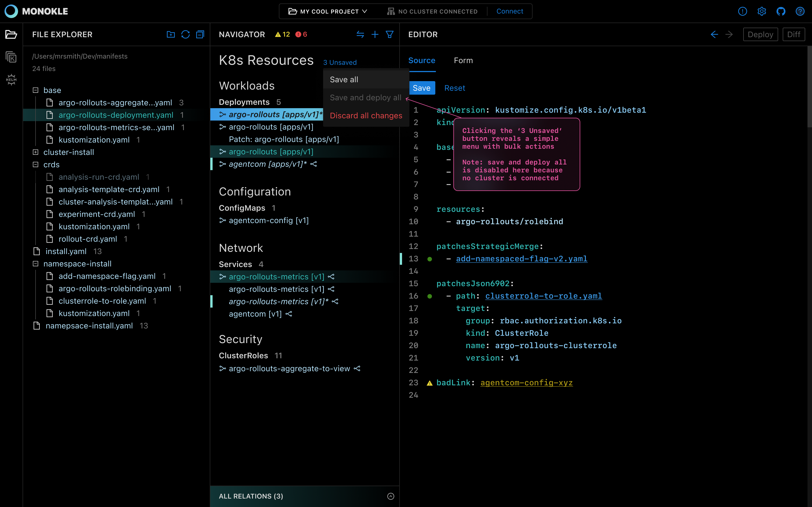
Task: Refresh the file explorer
Action: point(185,34)
